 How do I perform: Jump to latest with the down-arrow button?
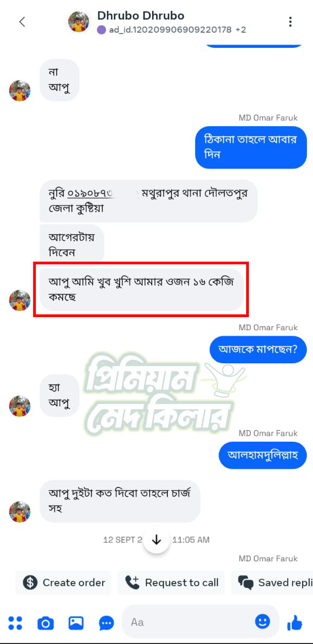pyautogui.click(x=156, y=540)
